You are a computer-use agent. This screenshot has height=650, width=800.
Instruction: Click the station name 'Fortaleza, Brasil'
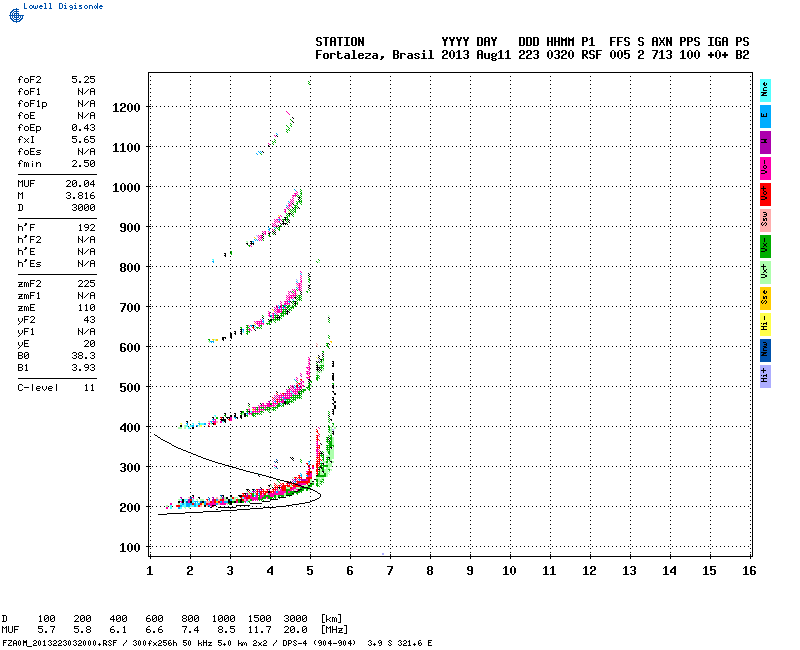pos(374,55)
